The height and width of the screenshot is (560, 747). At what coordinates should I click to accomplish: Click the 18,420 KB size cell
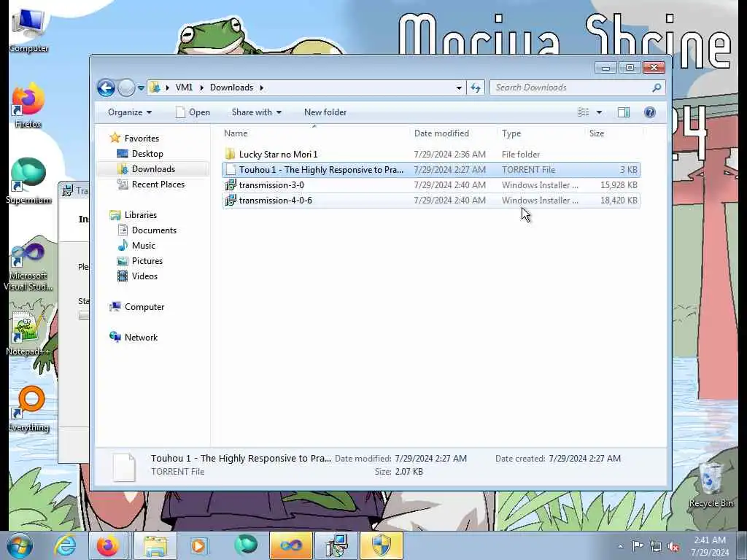tap(619, 200)
